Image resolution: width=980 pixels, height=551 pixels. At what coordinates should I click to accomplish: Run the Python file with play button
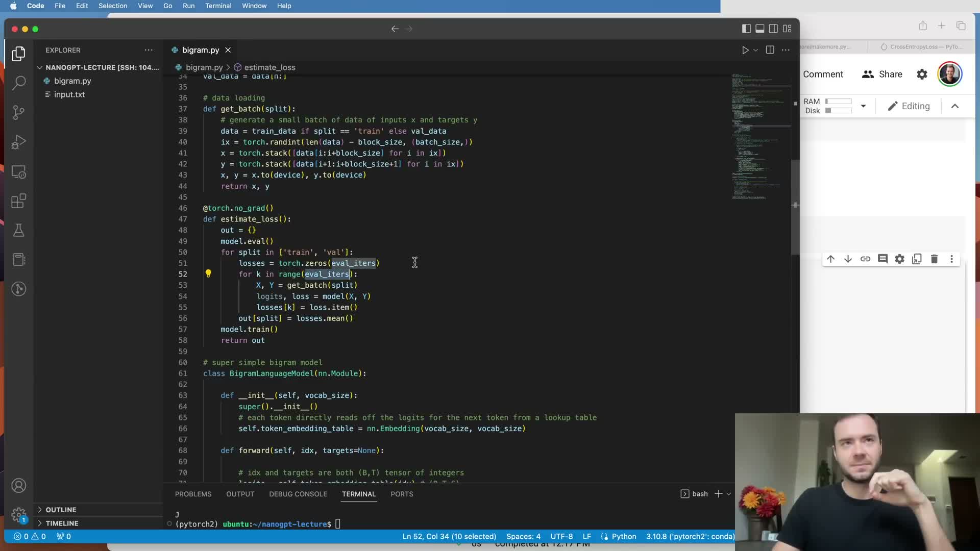pos(745,50)
